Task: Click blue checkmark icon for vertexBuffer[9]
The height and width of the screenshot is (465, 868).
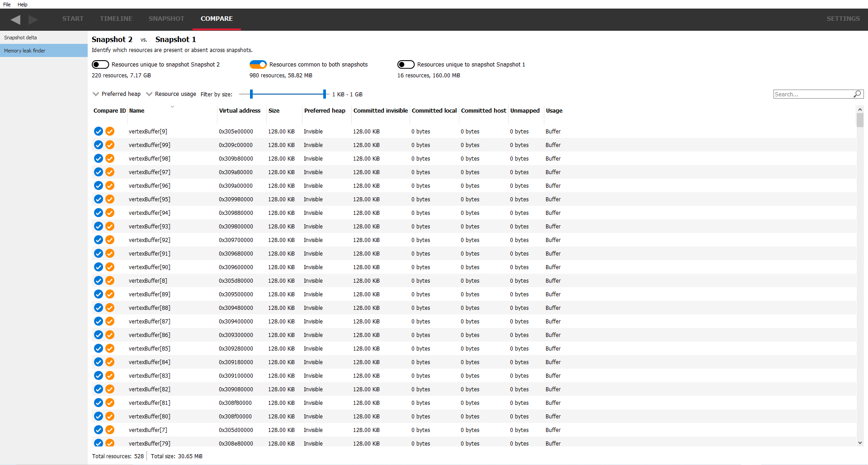Action: [99, 131]
